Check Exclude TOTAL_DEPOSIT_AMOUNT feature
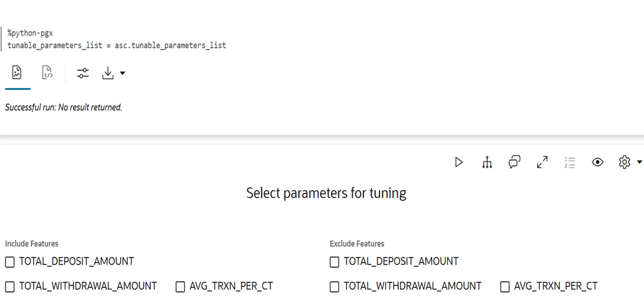This screenshot has width=644, height=305. coord(334,262)
